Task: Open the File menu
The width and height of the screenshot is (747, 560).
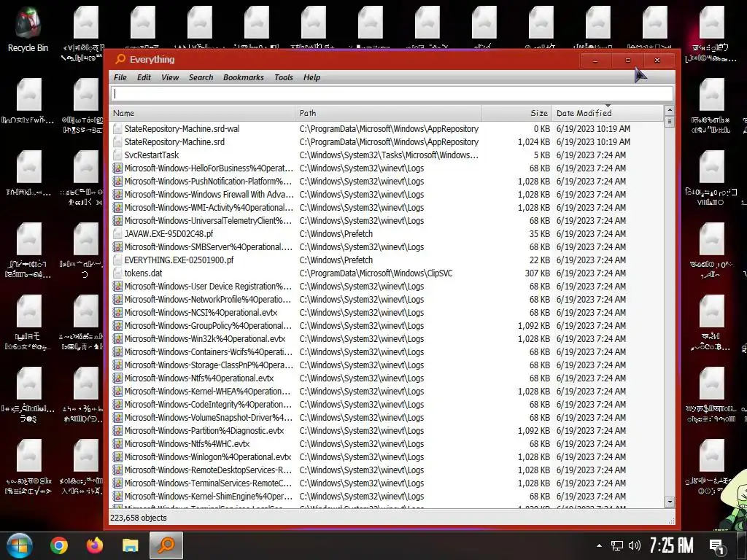Action: [x=120, y=77]
